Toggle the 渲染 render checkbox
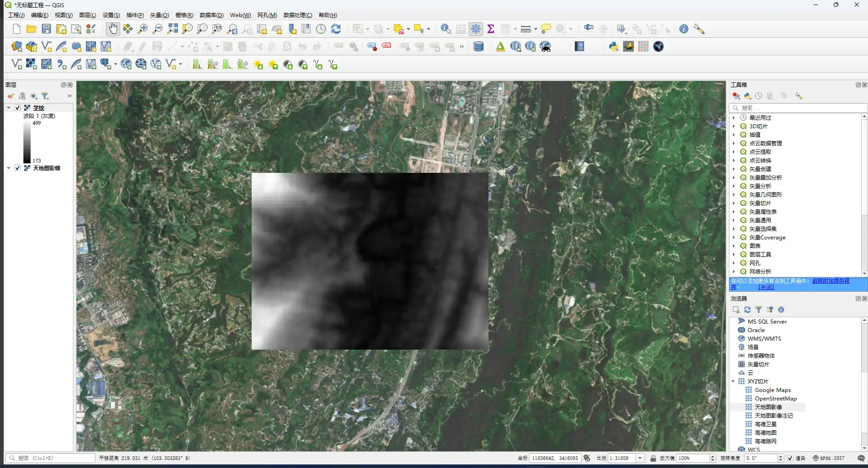Screen dimensions: 868x468 click(x=790, y=458)
